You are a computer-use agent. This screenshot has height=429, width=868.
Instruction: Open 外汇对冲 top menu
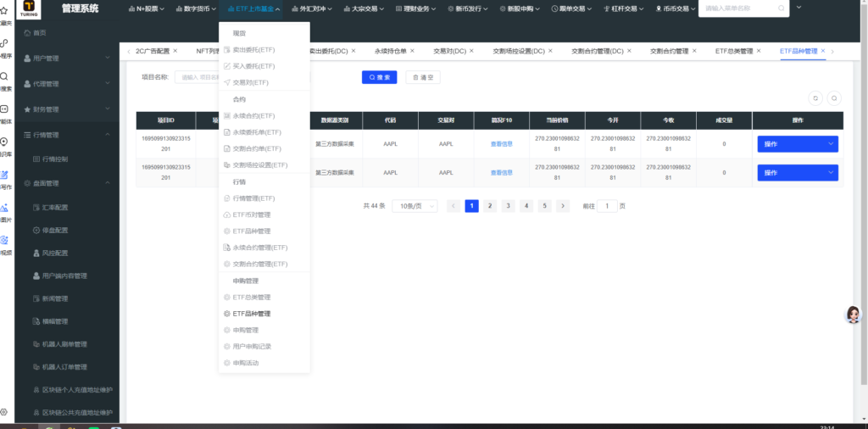312,8
